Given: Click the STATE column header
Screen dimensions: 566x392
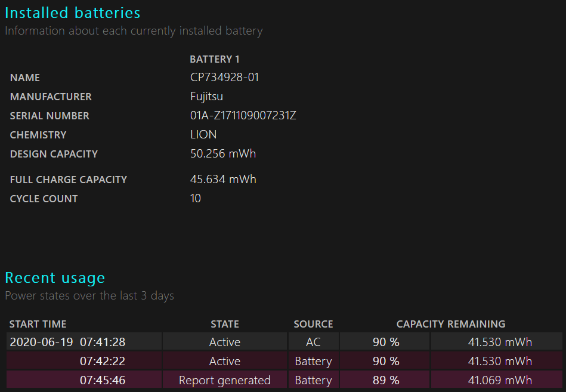Looking at the screenshot, I should pos(225,324).
